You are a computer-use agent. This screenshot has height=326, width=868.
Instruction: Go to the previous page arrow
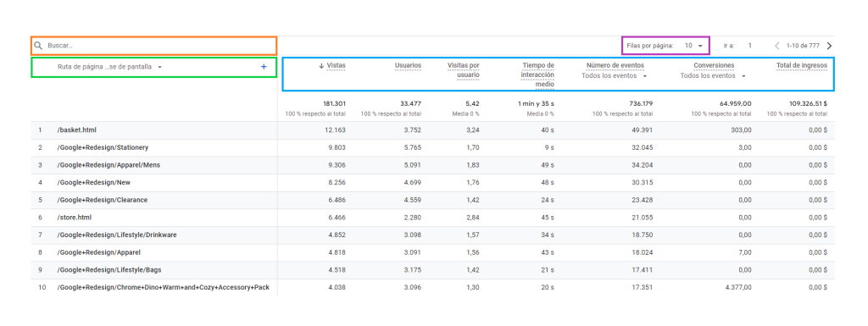777,46
